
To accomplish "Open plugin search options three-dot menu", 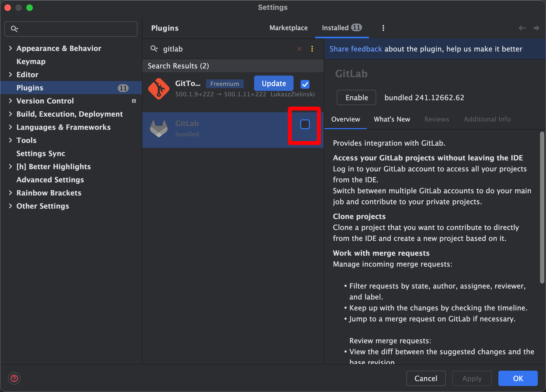I will coord(312,49).
